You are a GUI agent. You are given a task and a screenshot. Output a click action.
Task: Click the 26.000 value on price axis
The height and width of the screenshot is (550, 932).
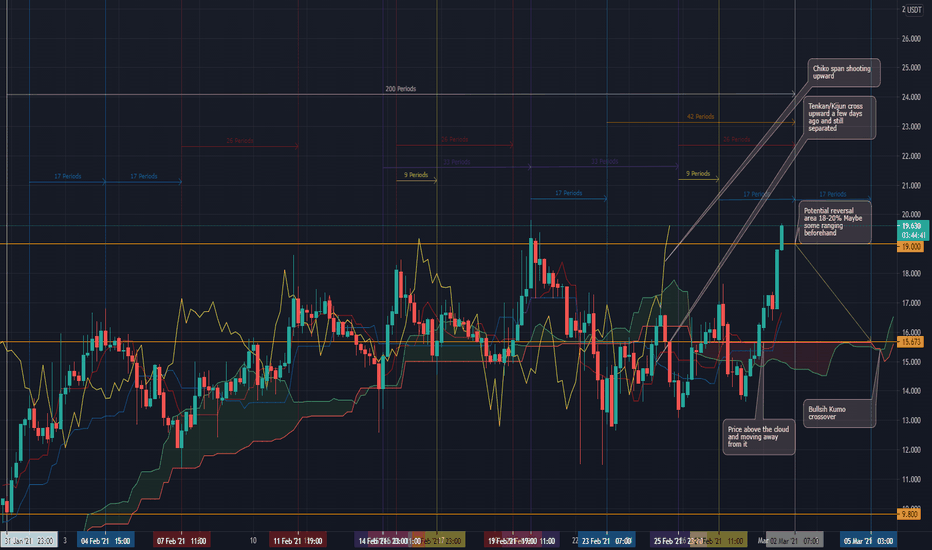tap(911, 39)
